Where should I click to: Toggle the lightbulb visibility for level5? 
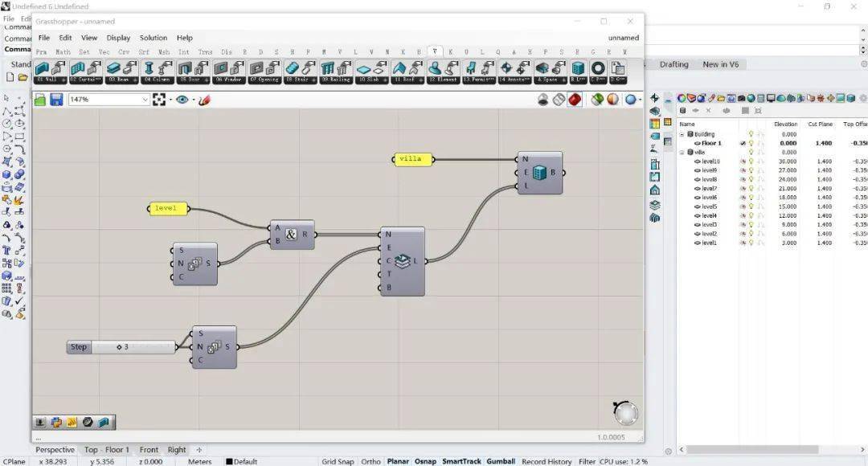click(x=751, y=207)
